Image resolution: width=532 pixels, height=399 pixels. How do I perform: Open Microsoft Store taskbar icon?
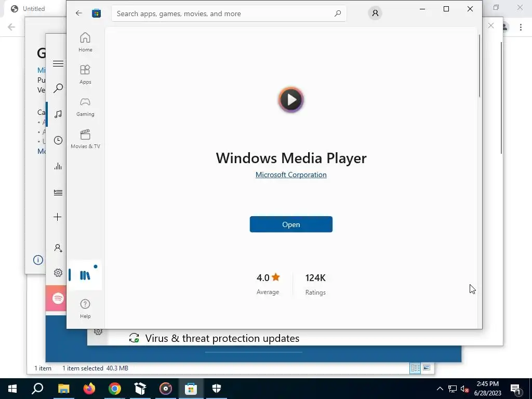(x=191, y=389)
